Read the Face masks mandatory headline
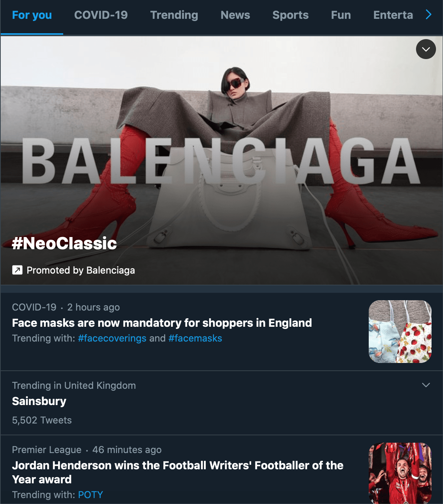The width and height of the screenshot is (443, 504). (162, 323)
